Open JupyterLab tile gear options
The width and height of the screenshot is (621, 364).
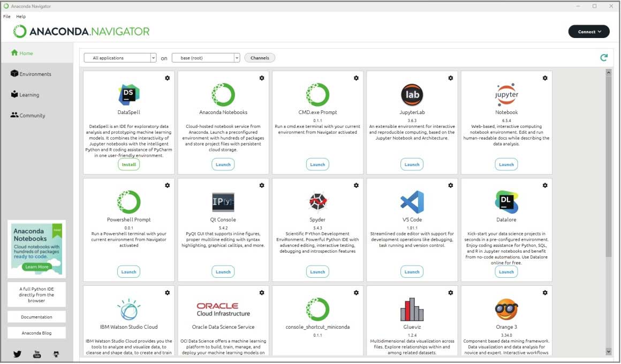451,78
